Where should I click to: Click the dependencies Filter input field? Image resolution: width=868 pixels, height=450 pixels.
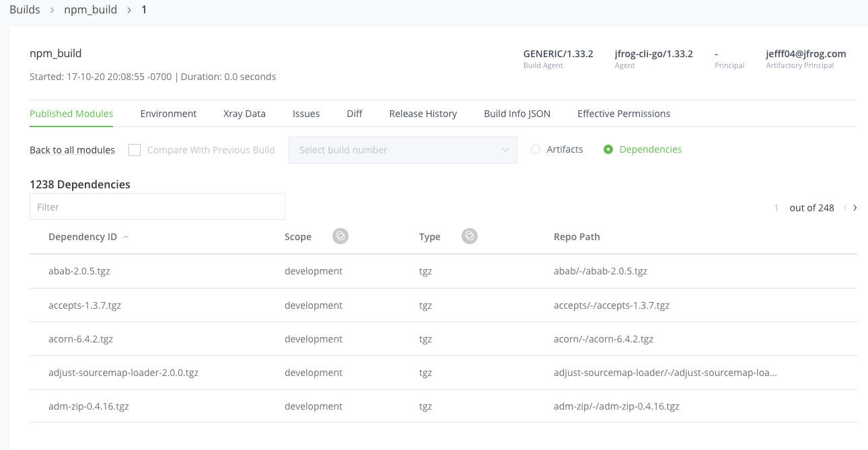coord(157,207)
